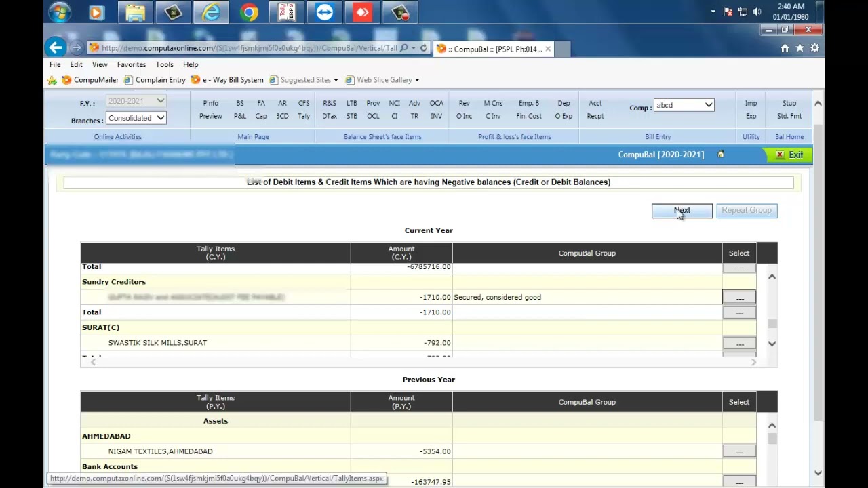
Task: Click Emp. B profit loss item
Action: point(529,103)
